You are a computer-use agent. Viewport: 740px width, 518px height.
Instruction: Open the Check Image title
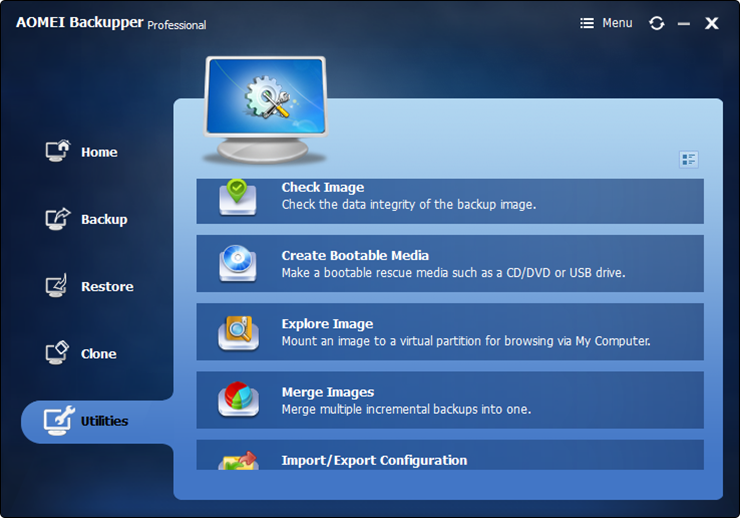323,187
